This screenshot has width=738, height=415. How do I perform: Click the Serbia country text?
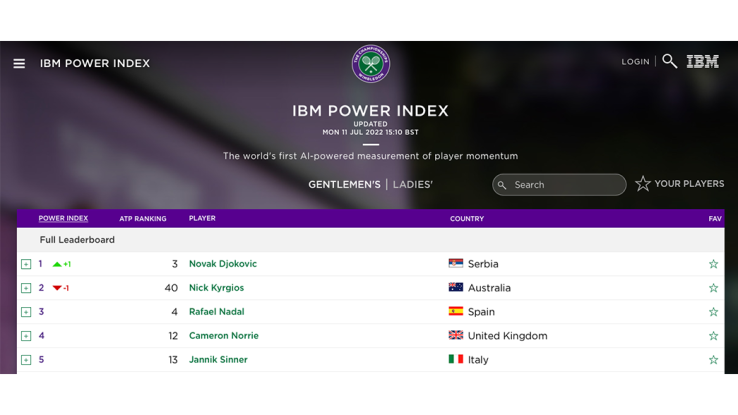483,263
